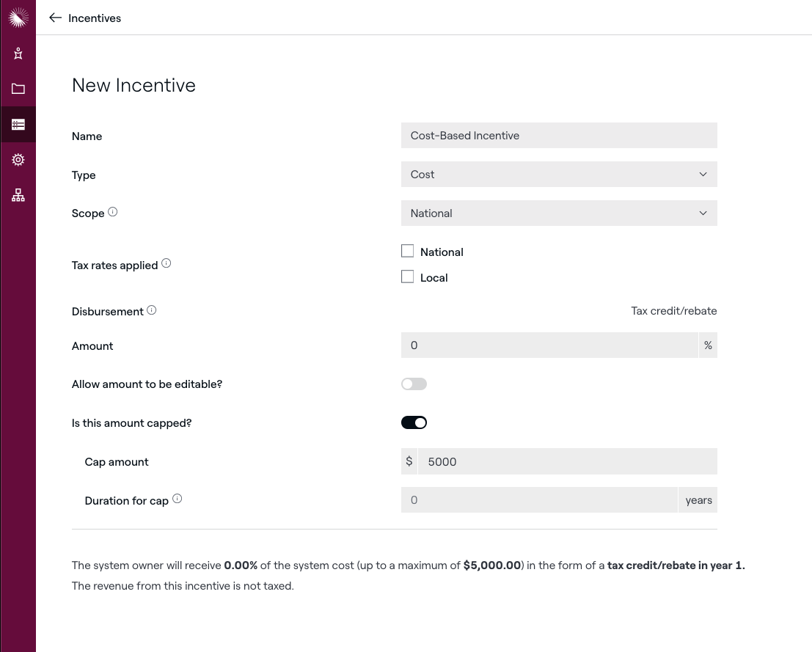Expand the Scope dropdown showing National
Screen dimensions: 812x652
pyautogui.click(x=558, y=213)
